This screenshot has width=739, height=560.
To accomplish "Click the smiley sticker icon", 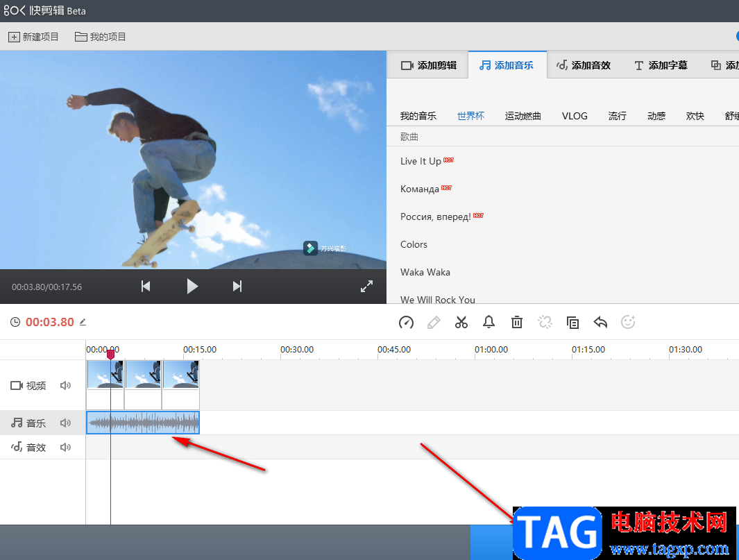I will click(628, 322).
